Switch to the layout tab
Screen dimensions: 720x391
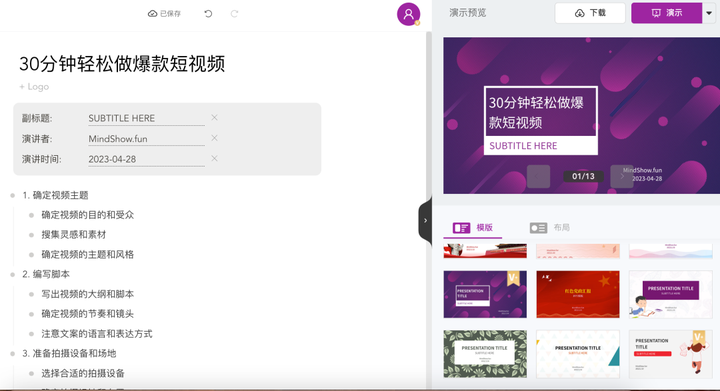coord(549,228)
